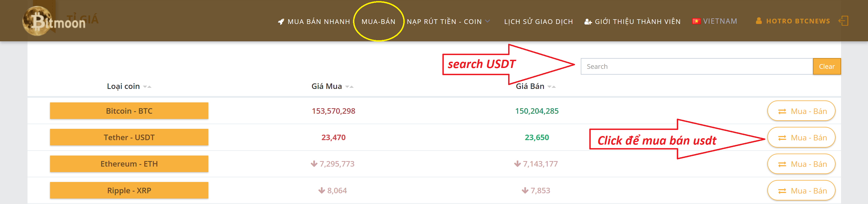Click the user icon beside HOTRO BTCNEWS

pyautogui.click(x=759, y=21)
